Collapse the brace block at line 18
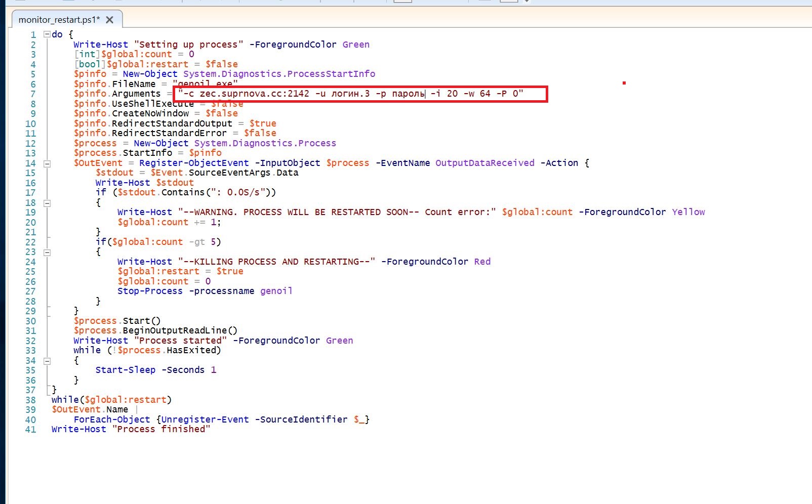812x504 pixels. click(47, 203)
